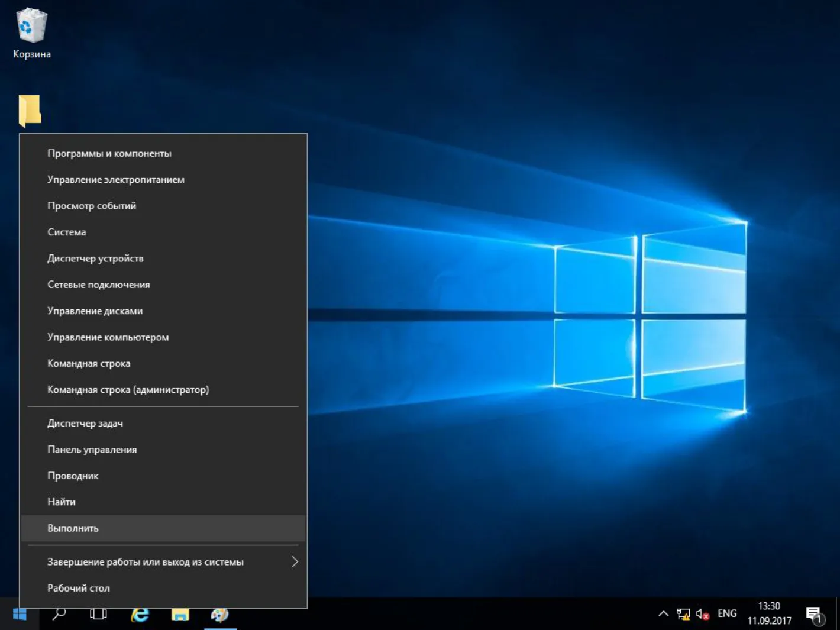Open taskbar search magnifier icon

[59, 614]
